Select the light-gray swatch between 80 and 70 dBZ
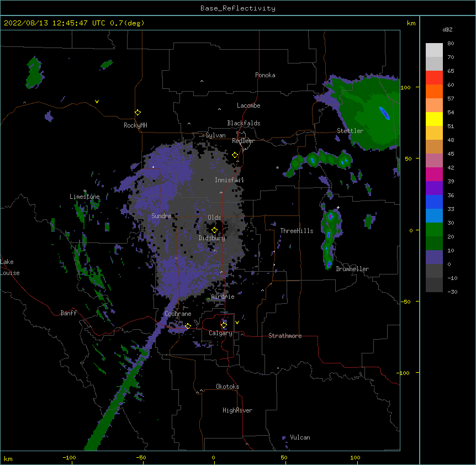 click(434, 50)
